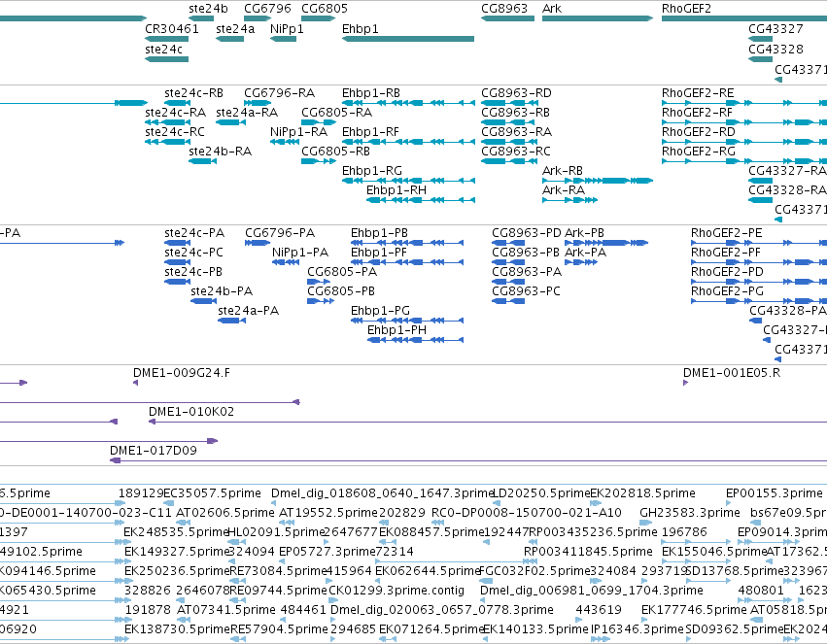Viewport: 827px width, 644px height.
Task: Select transcript Ehbp1-RG
Action: point(372,171)
